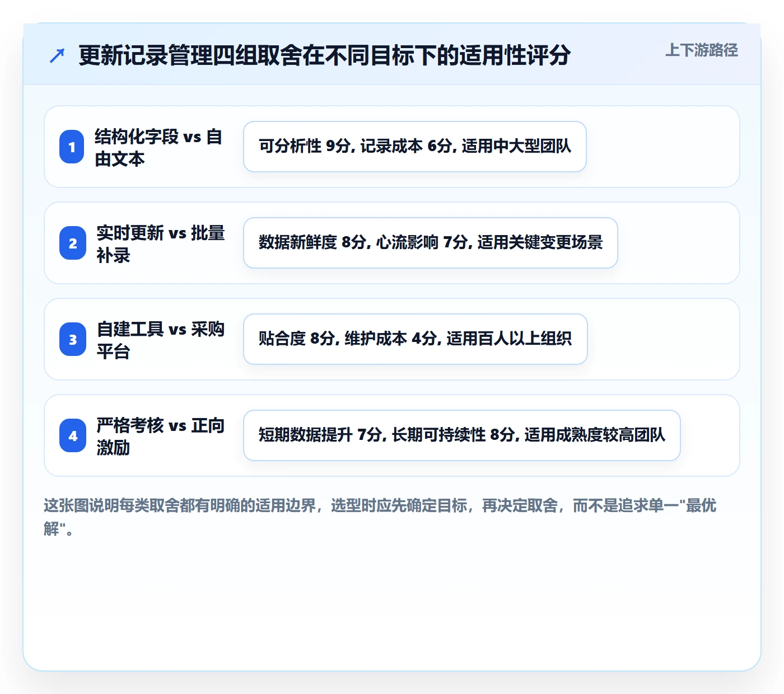784x694 pixels.
Task: Select the 自建工具 vs 采购平台 label
Action: coord(161,340)
